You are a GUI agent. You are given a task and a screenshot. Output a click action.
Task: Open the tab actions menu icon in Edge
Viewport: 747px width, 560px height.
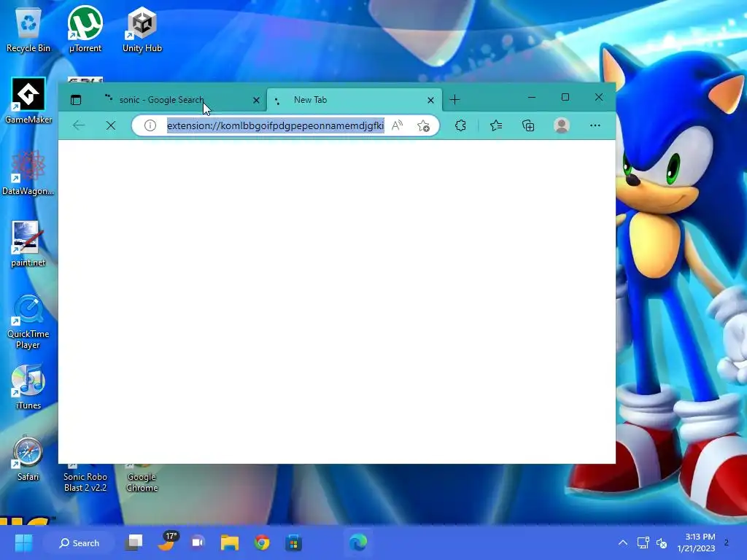(76, 99)
